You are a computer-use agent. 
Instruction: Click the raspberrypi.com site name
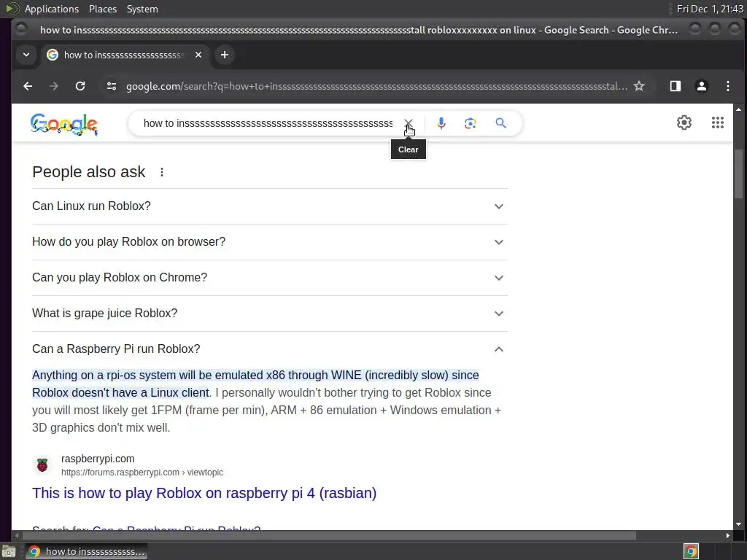[98, 459]
